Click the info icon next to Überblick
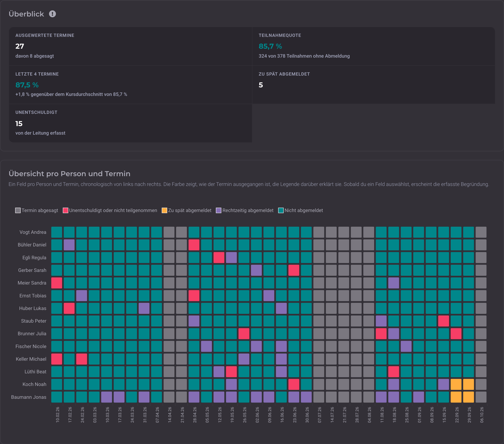 tap(52, 14)
